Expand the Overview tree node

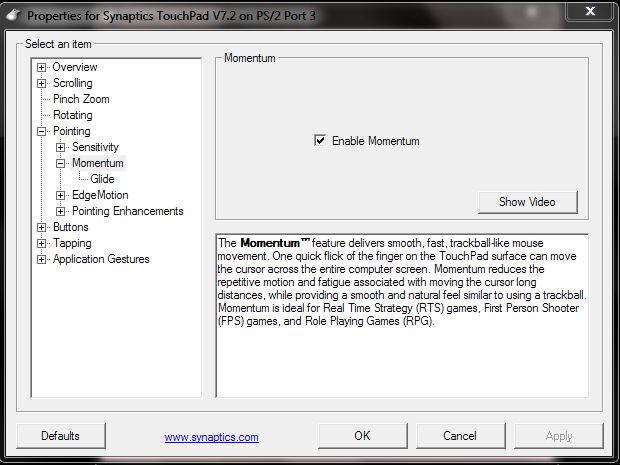point(41,67)
